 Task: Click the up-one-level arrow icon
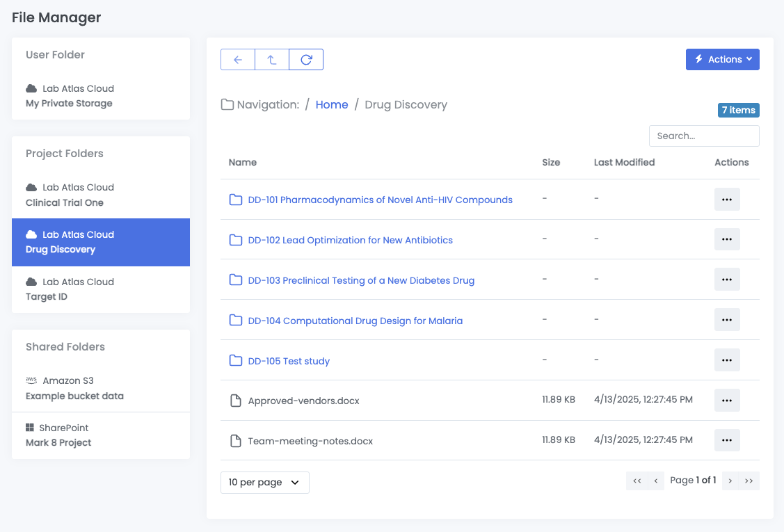tap(271, 59)
